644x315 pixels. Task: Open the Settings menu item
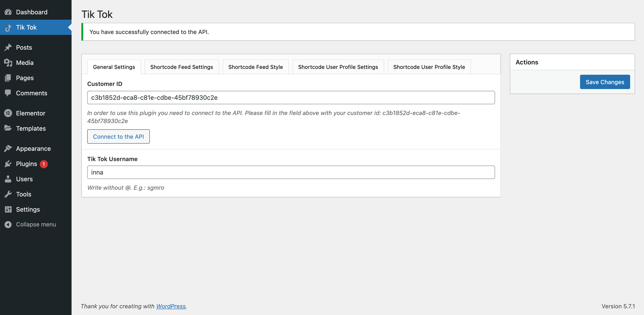[x=36, y=209]
